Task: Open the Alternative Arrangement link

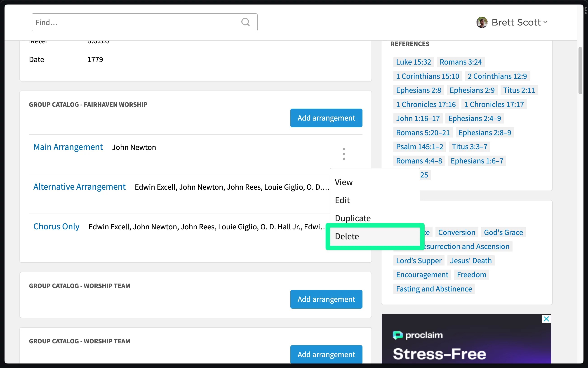Action: click(79, 187)
